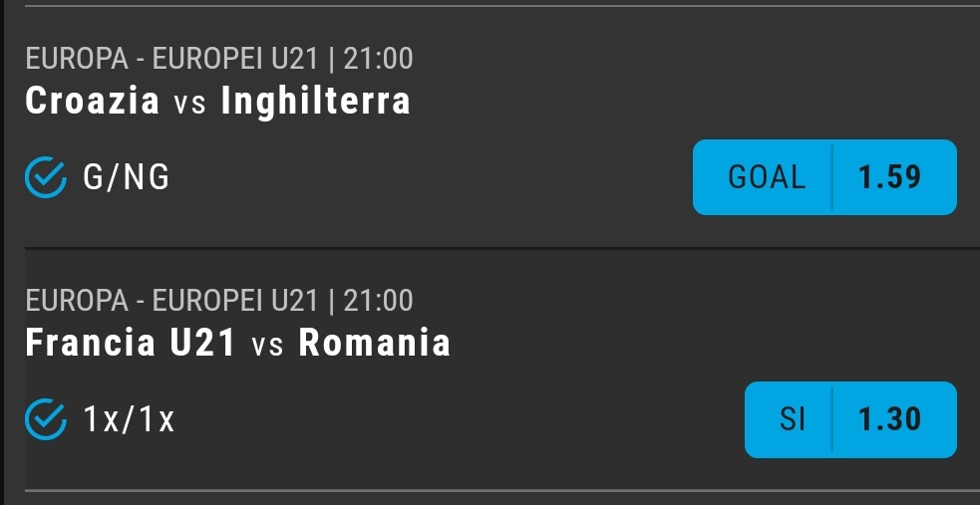Click the Croazia team name

click(93, 101)
